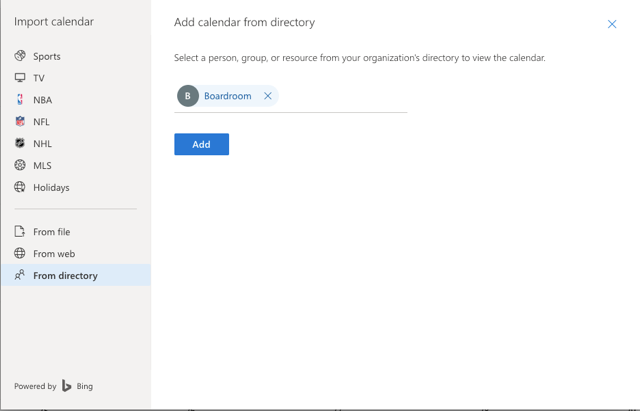
Task: Close the Add calendar dialog
Action: 611,24
